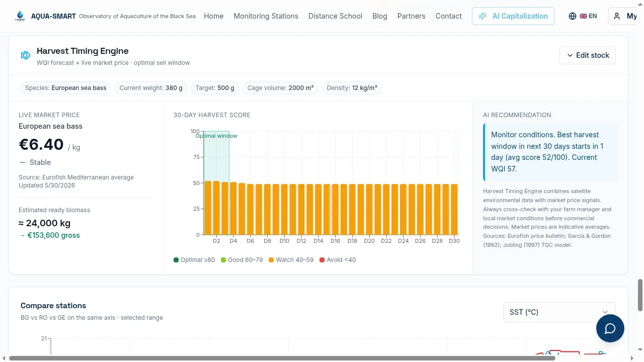Open the EN language selector

(x=583, y=16)
